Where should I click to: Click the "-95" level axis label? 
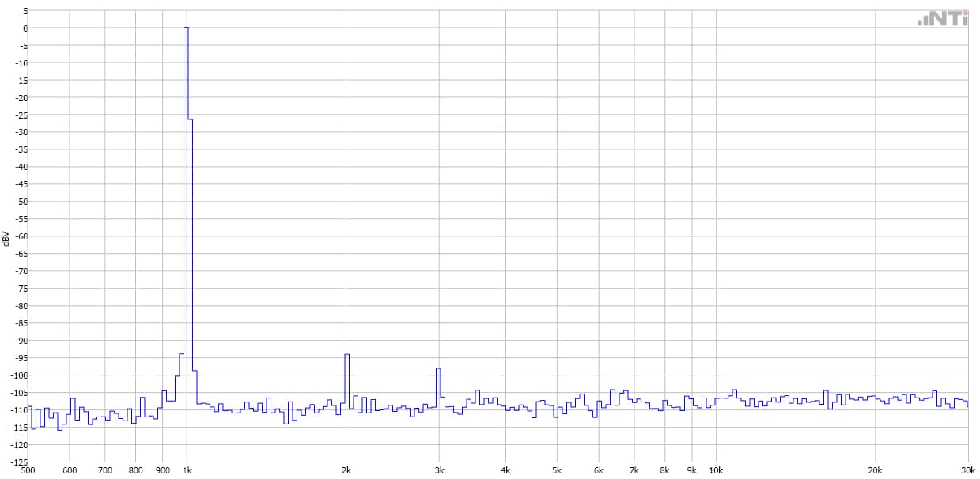click(21, 358)
